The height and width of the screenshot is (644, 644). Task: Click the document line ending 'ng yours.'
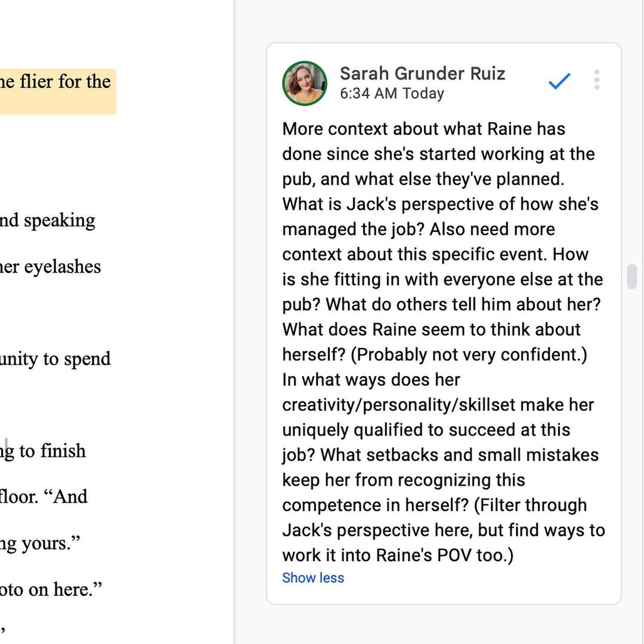[x=41, y=543]
